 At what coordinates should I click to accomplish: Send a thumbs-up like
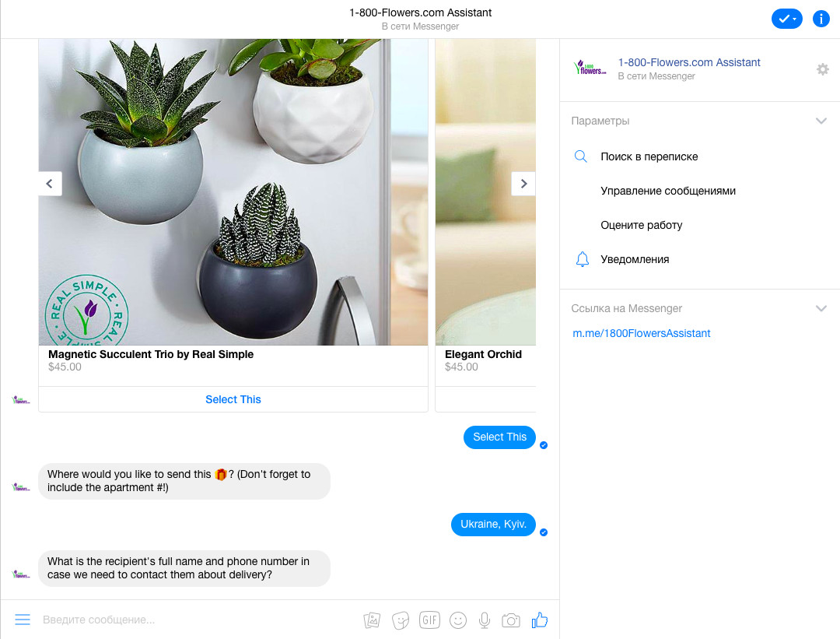[x=540, y=620]
